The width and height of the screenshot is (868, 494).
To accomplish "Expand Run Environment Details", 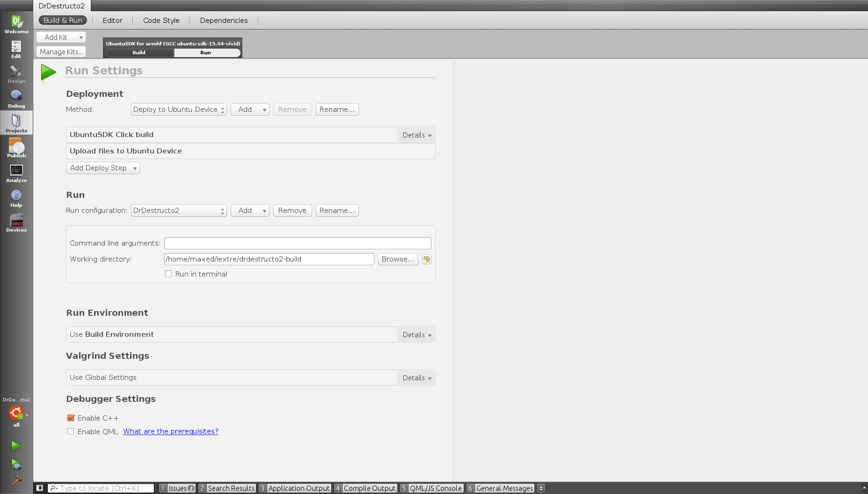I will 416,334.
